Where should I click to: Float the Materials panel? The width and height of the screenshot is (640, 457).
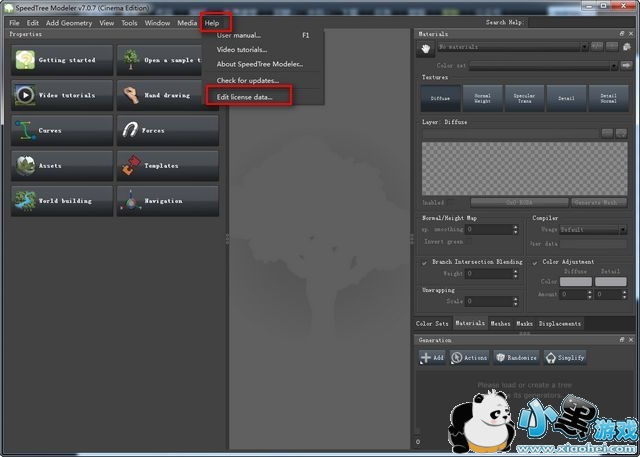pos(622,34)
